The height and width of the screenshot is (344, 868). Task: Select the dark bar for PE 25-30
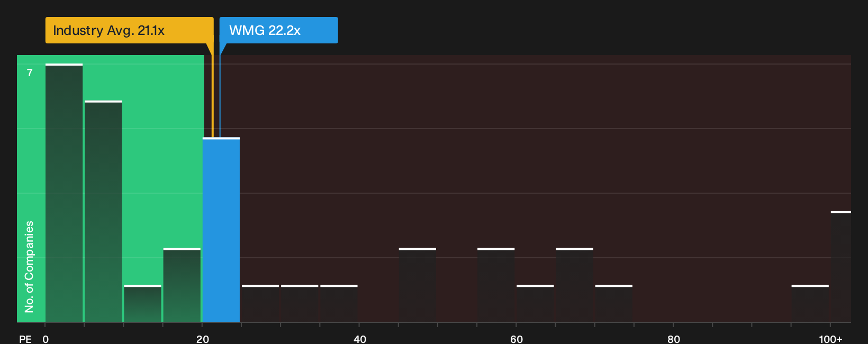[x=260, y=304]
